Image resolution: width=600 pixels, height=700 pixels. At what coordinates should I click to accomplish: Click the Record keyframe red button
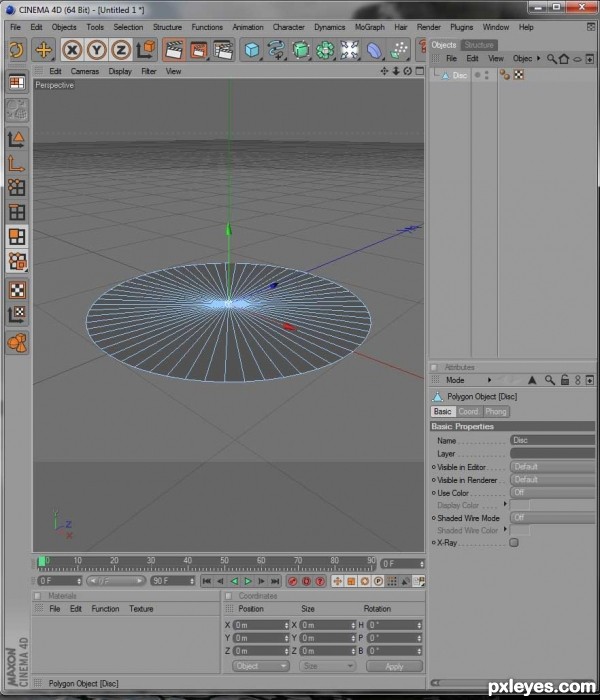pyautogui.click(x=292, y=581)
